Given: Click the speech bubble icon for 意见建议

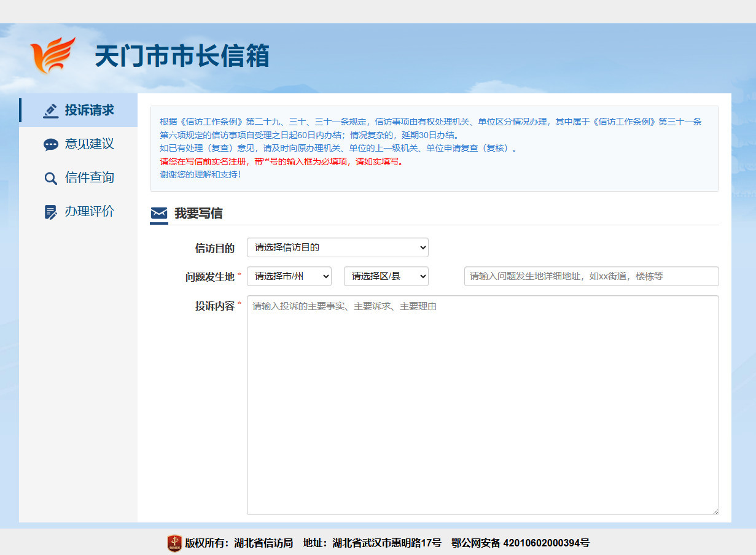Looking at the screenshot, I should (51, 145).
